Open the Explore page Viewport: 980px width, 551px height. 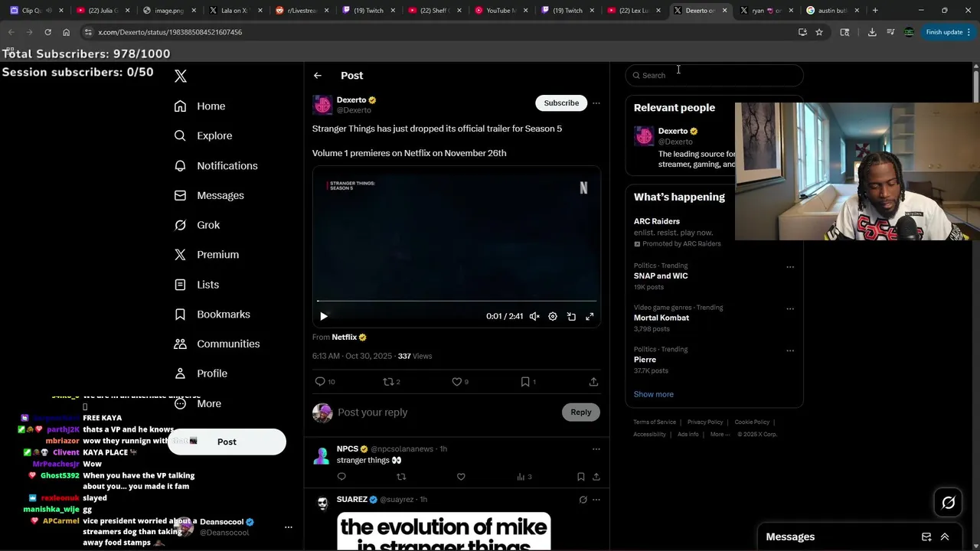point(203,135)
